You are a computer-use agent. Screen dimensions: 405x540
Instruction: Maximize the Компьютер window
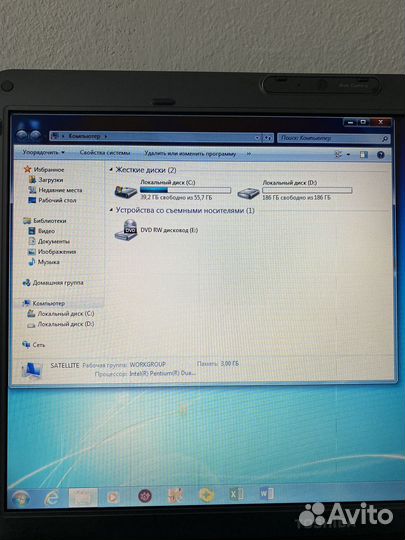tap(363, 122)
